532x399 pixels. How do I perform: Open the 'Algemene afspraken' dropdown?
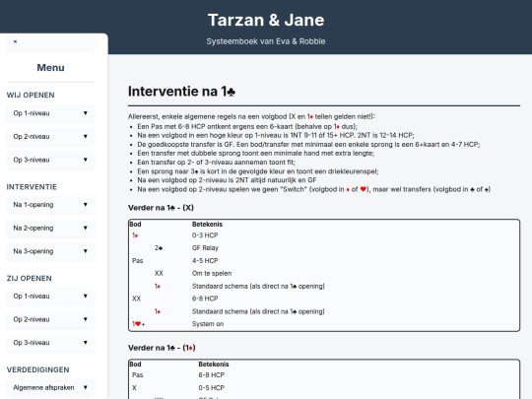pyautogui.click(x=50, y=387)
